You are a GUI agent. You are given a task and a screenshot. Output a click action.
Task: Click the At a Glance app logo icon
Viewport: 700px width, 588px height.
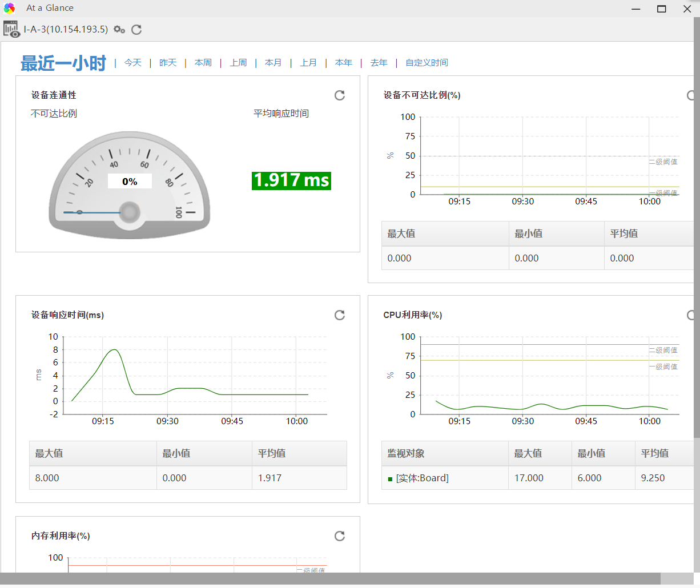pos(10,8)
